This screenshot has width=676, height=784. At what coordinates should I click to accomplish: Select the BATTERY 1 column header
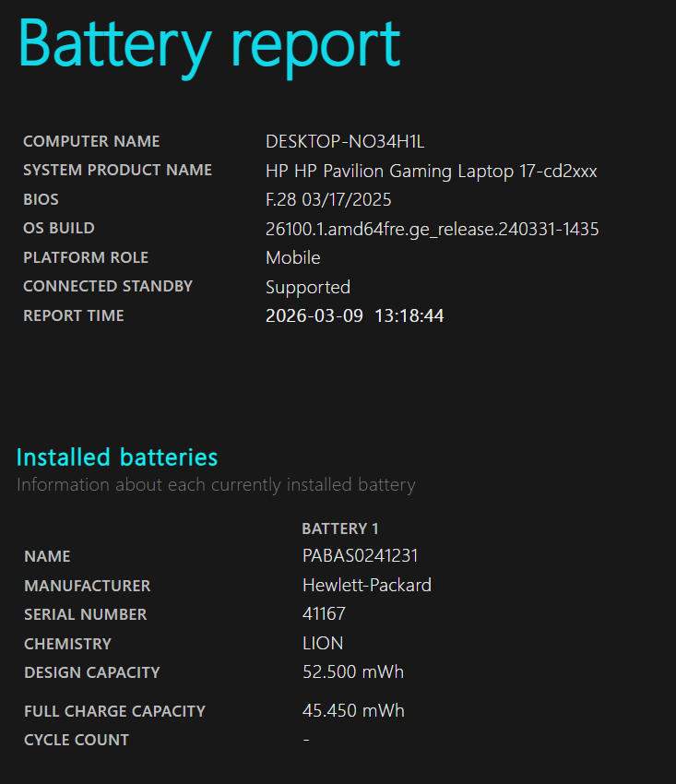click(x=340, y=529)
